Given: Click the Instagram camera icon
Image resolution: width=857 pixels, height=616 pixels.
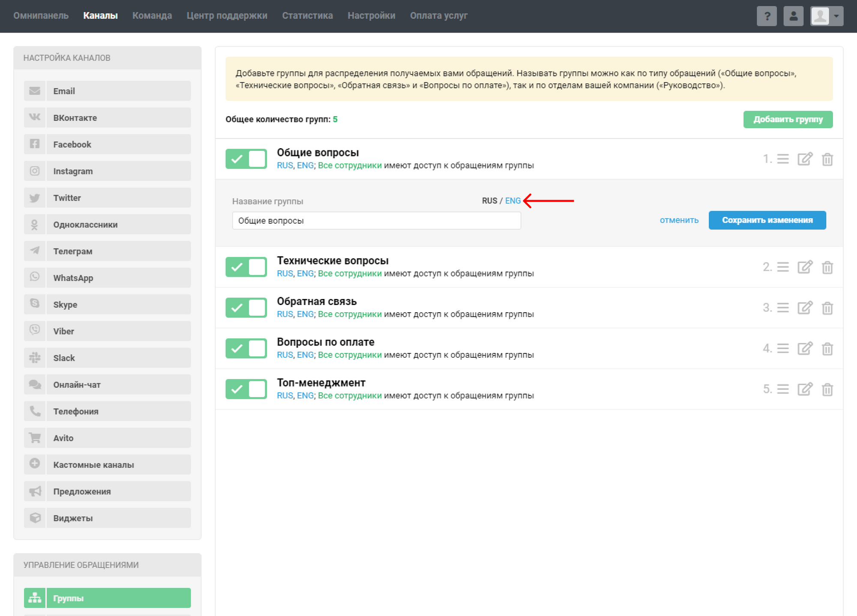Looking at the screenshot, I should tap(35, 171).
